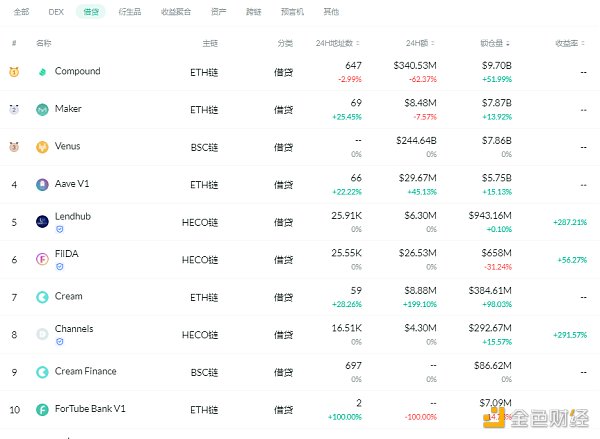Click Lendhub's +287.21% yield value
The height and width of the screenshot is (439, 600).
(570, 222)
